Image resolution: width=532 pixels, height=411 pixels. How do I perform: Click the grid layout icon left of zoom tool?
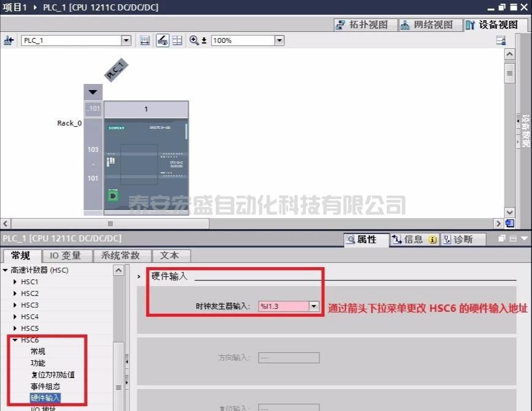click(x=177, y=40)
